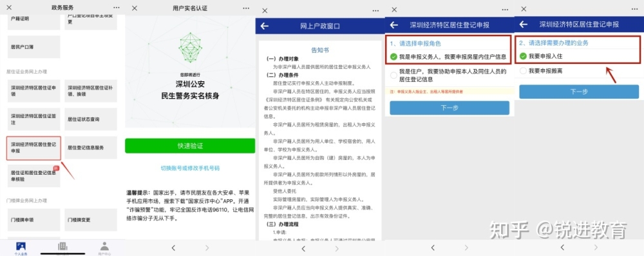Viewport: 644px width, 256px height.
Task: Open the more dots on 用户实名认证 page
Action: [x=245, y=8]
